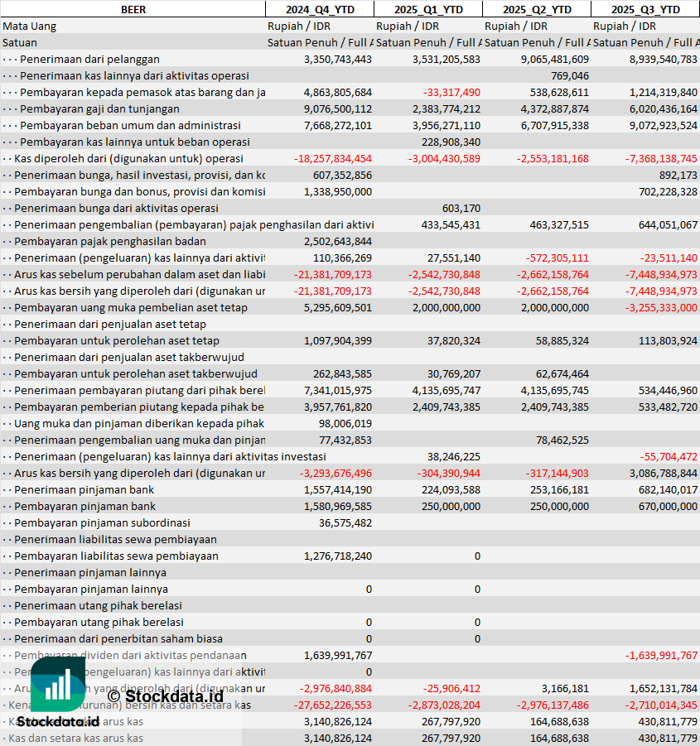Select the cell showing 228,908,340
Image resolution: width=700 pixels, height=746 pixels.
click(451, 142)
